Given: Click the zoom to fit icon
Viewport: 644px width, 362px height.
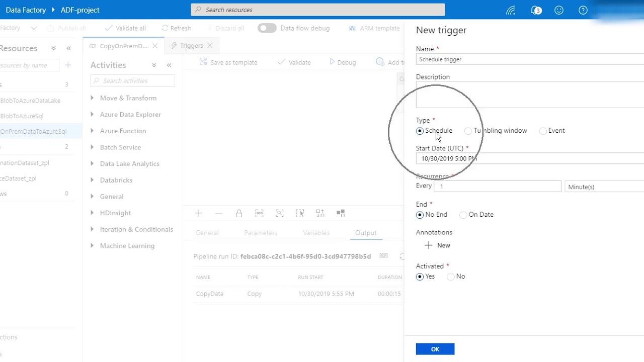Looking at the screenshot, I should (280, 214).
